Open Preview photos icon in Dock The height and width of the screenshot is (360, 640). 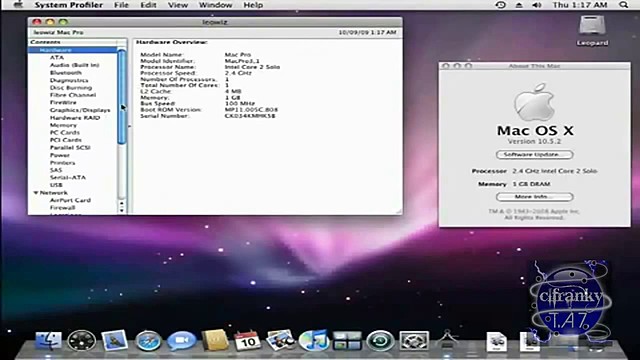280,340
